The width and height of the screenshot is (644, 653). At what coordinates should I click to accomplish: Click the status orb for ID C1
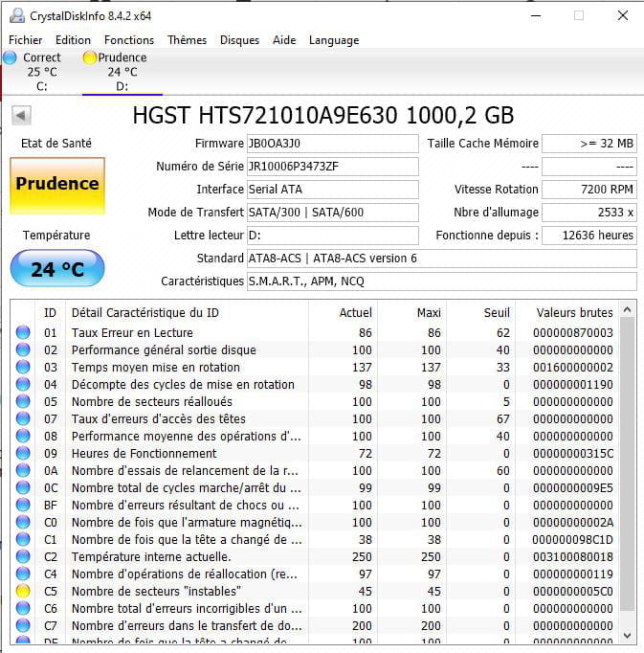tap(23, 539)
